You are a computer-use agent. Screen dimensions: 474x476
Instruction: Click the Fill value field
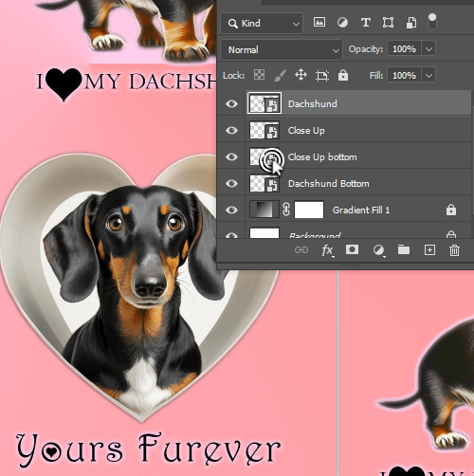coord(404,76)
